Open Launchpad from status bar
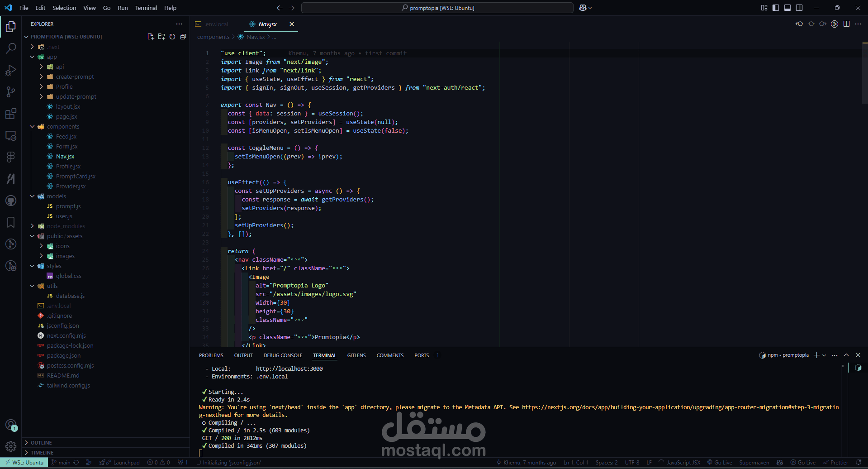 tap(120, 463)
